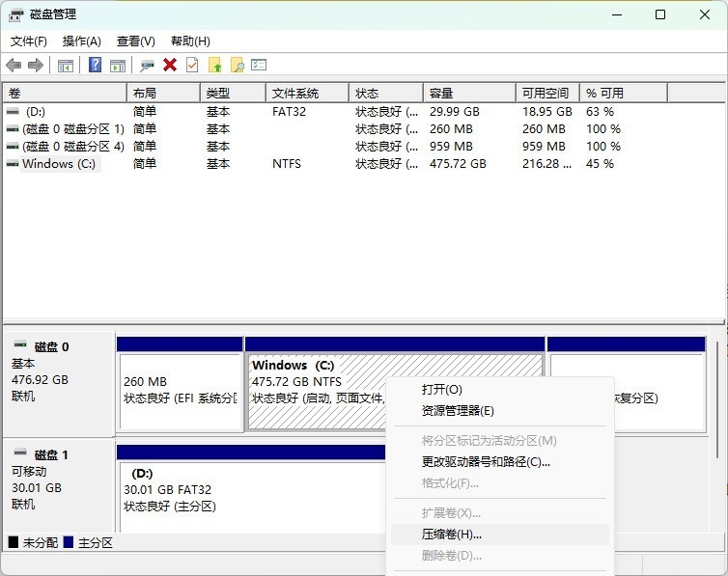The image size is (728, 576).
Task: Click the properties checkmark page icon
Action: [192, 65]
